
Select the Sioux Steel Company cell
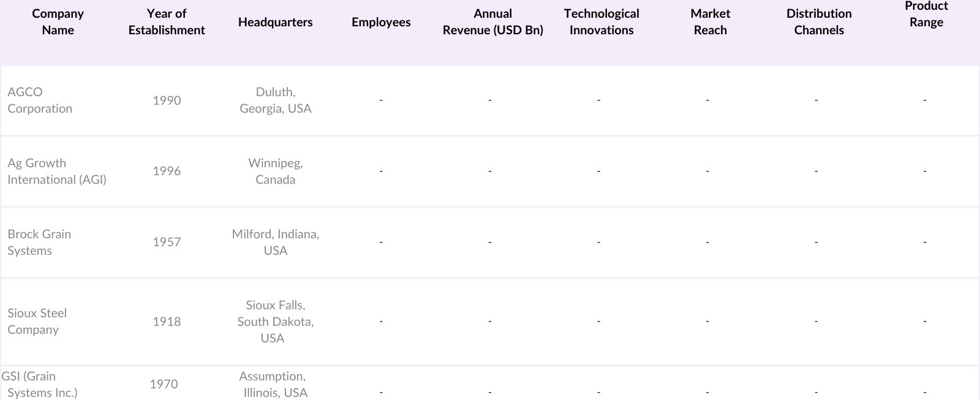tap(37, 322)
